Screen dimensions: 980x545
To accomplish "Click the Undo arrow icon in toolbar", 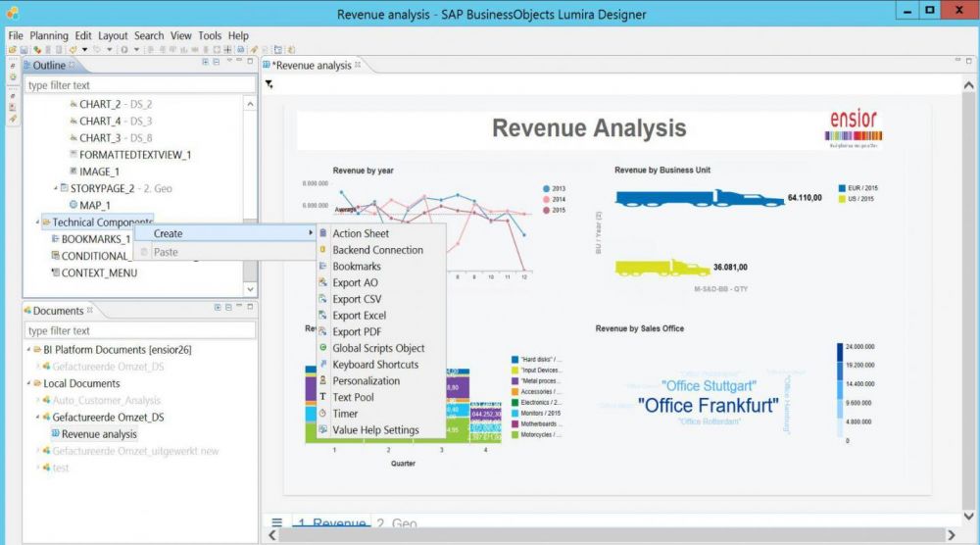I will (x=73, y=49).
